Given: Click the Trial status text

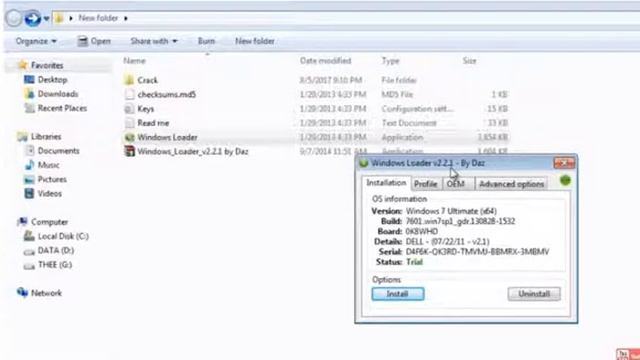Looking at the screenshot, I should click(414, 262).
